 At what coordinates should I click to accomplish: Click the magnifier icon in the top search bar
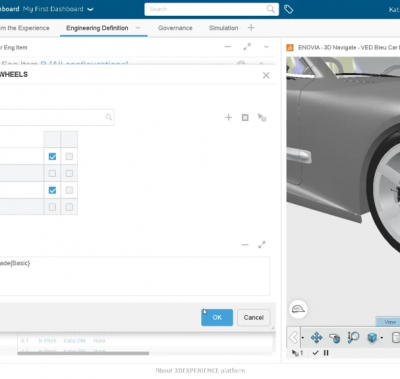(x=271, y=9)
